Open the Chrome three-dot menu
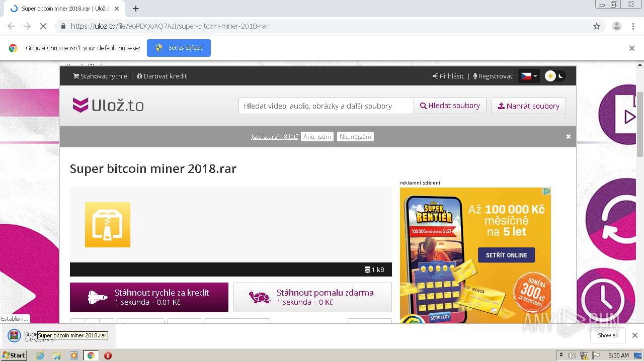Image resolution: width=644 pixels, height=362 pixels. pos(633,26)
